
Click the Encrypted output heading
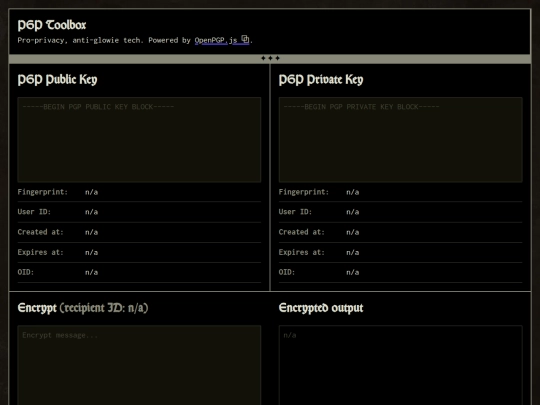(x=321, y=308)
